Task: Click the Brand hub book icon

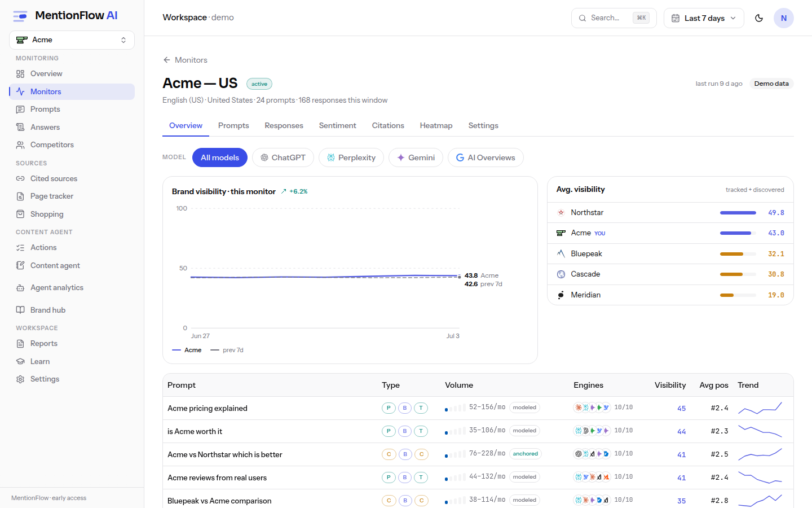Action: click(x=20, y=310)
